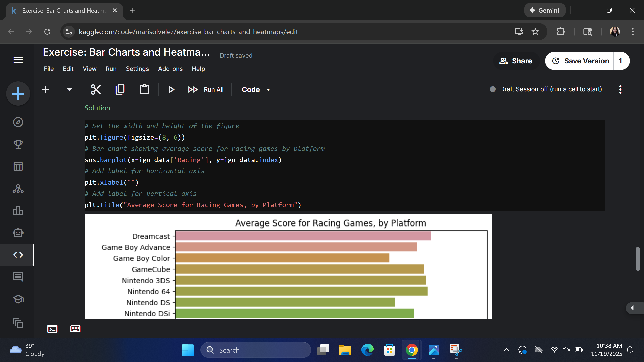The image size is (644, 362).
Task: Open the Models sidebar panel
Action: pyautogui.click(x=18, y=189)
